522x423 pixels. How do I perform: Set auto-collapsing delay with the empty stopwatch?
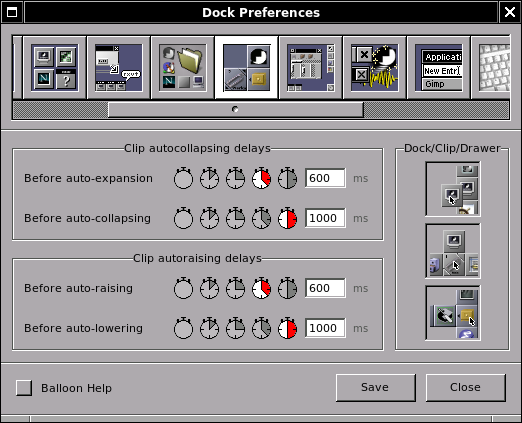[183, 218]
